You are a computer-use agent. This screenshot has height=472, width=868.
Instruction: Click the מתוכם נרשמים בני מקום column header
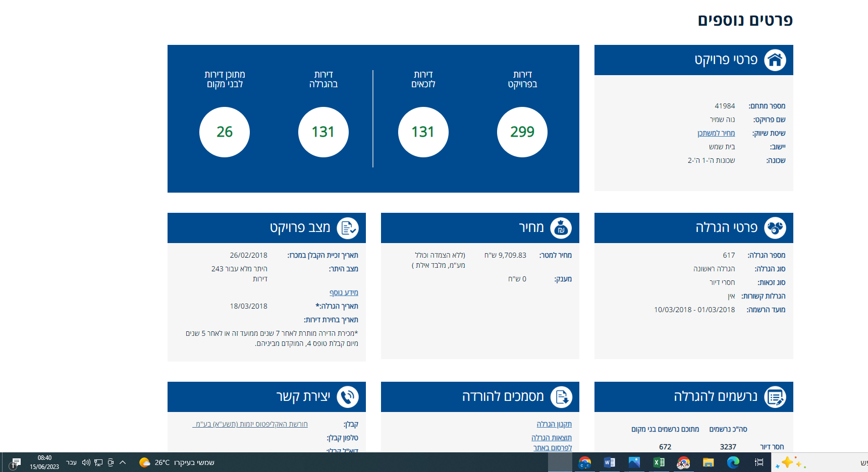[665, 429]
